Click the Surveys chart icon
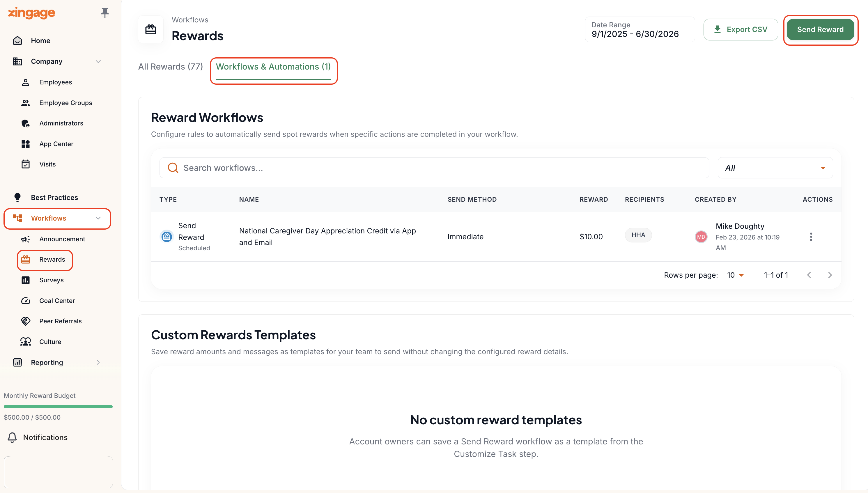868x493 pixels. (x=26, y=280)
